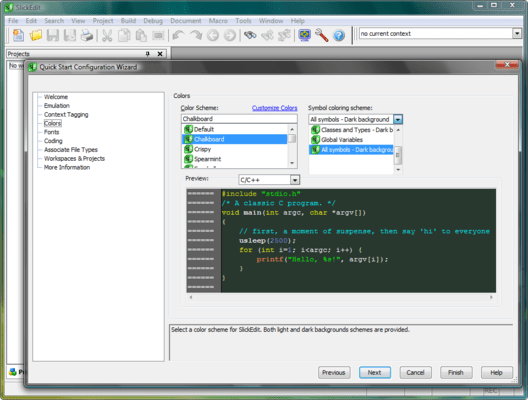Open the Preview language C/C++ dropdown

[x=295, y=180]
